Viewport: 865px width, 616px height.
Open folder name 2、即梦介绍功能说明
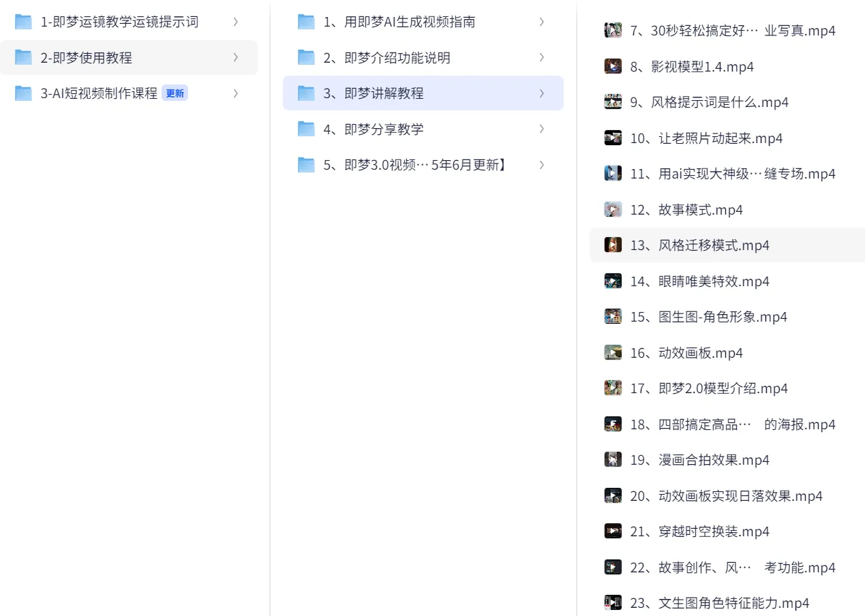tap(386, 58)
